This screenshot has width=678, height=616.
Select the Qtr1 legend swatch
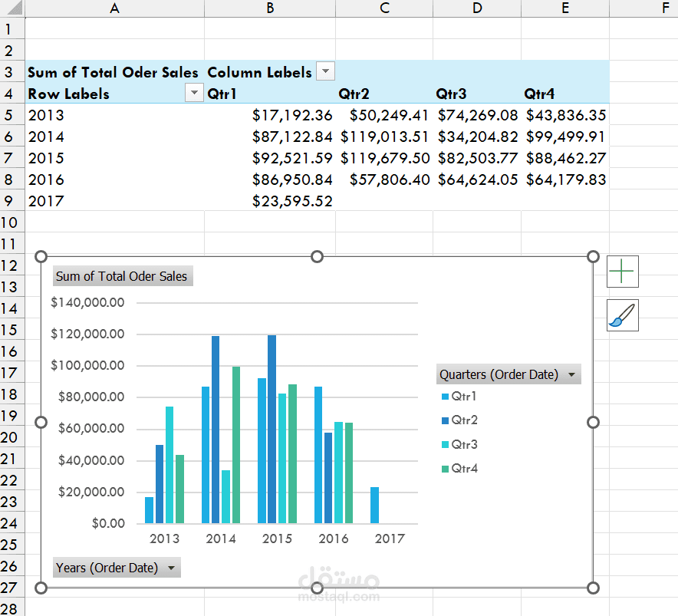pos(445,397)
